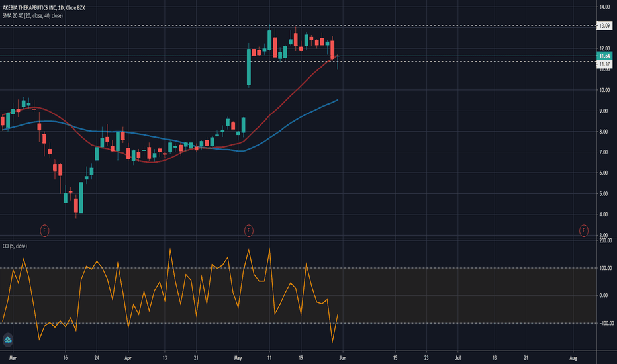The width and height of the screenshot is (617, 364).
Task: Click the 14.00 price axis label
Action: pos(604,7)
